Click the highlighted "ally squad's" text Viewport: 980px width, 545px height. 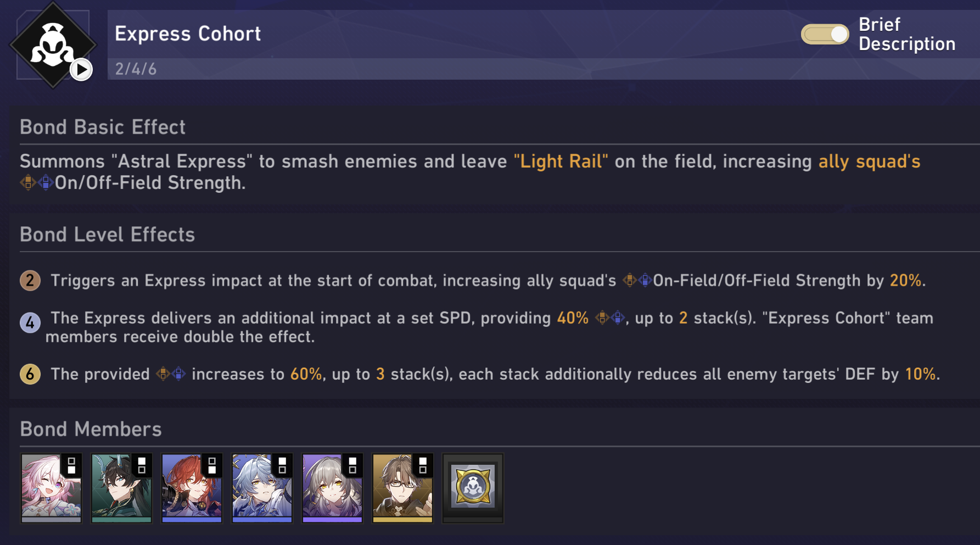click(869, 162)
